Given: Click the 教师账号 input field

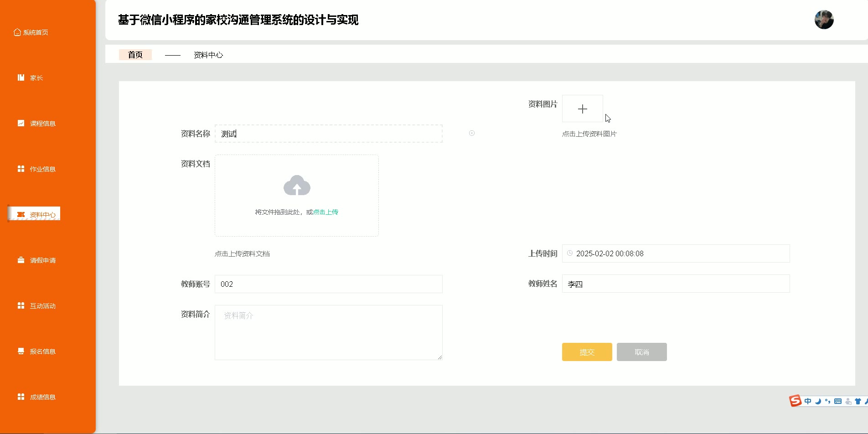Looking at the screenshot, I should click(x=328, y=284).
